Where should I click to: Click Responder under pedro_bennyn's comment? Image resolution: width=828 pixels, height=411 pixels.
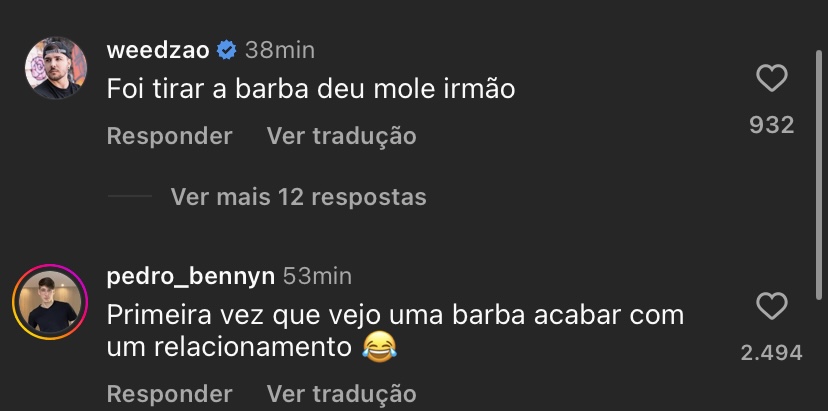169,394
